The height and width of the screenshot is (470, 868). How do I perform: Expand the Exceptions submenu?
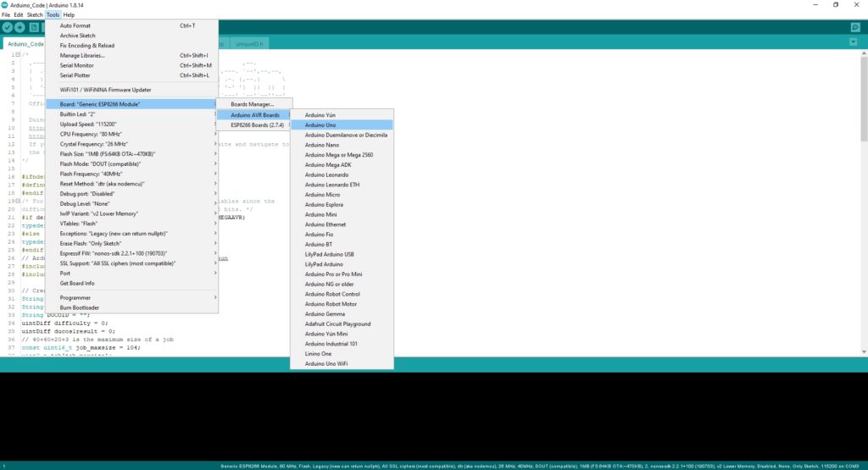131,234
